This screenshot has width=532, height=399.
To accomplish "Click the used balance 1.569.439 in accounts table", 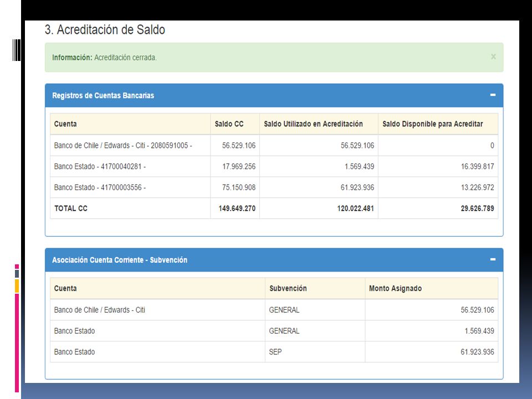I will [x=359, y=167].
